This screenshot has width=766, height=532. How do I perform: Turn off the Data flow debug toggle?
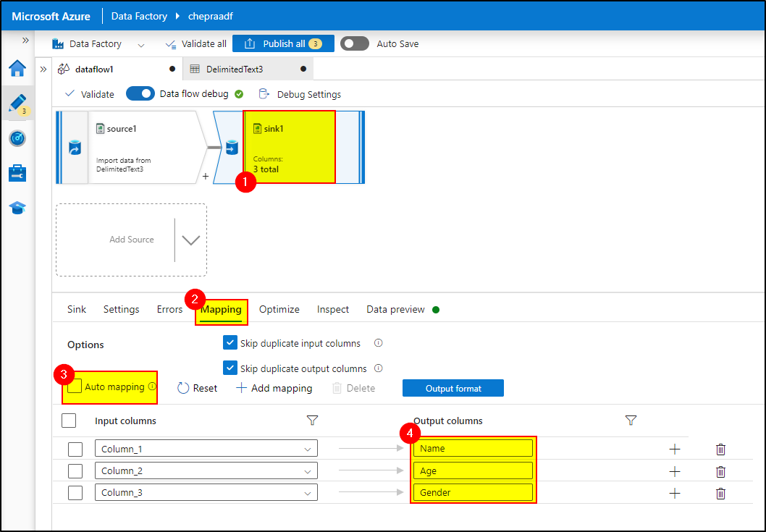coord(140,93)
